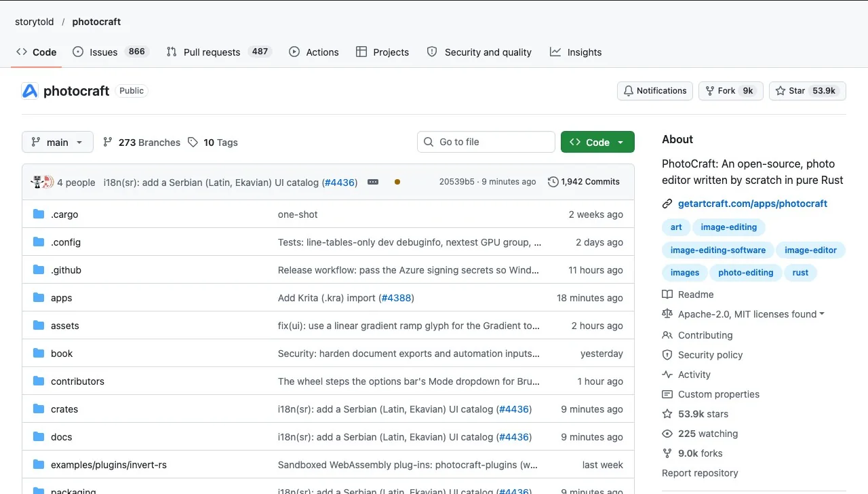Viewport: 868px width, 494px height.
Task: Switch to the Actions tab
Action: pyautogui.click(x=314, y=52)
